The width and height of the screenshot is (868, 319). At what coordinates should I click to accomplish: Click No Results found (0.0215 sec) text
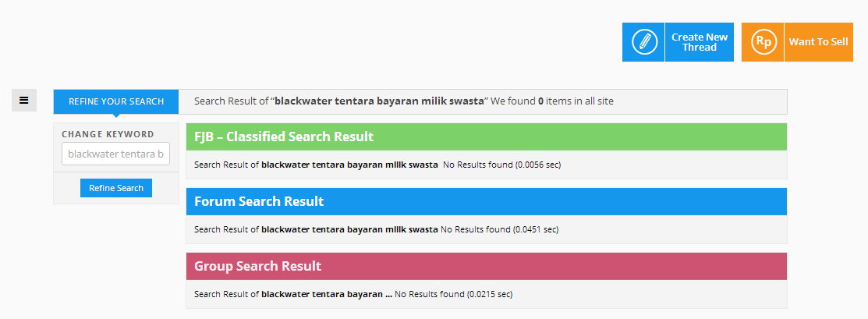pyautogui.click(x=453, y=294)
